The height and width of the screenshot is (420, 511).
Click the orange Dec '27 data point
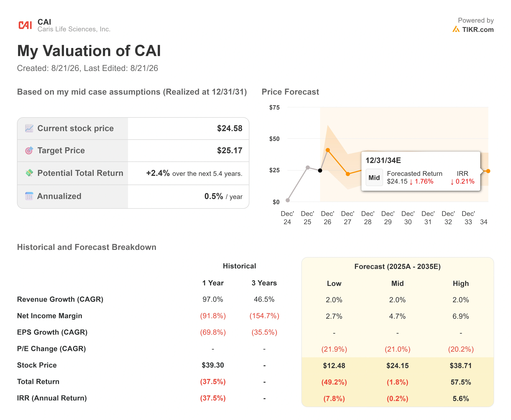(x=348, y=174)
